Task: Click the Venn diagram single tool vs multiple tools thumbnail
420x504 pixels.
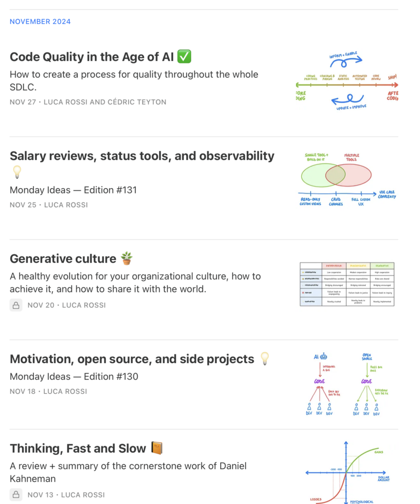Action: tap(347, 179)
